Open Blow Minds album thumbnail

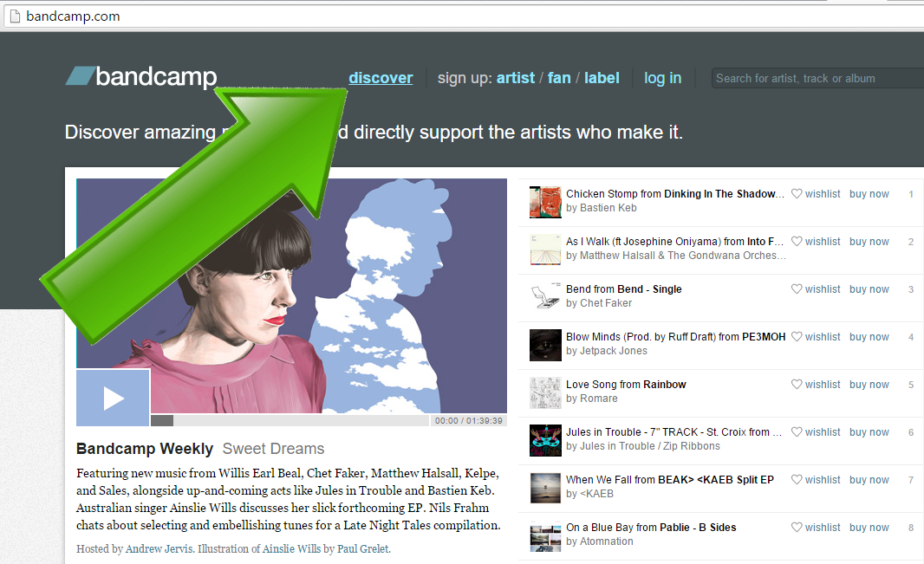(x=545, y=345)
